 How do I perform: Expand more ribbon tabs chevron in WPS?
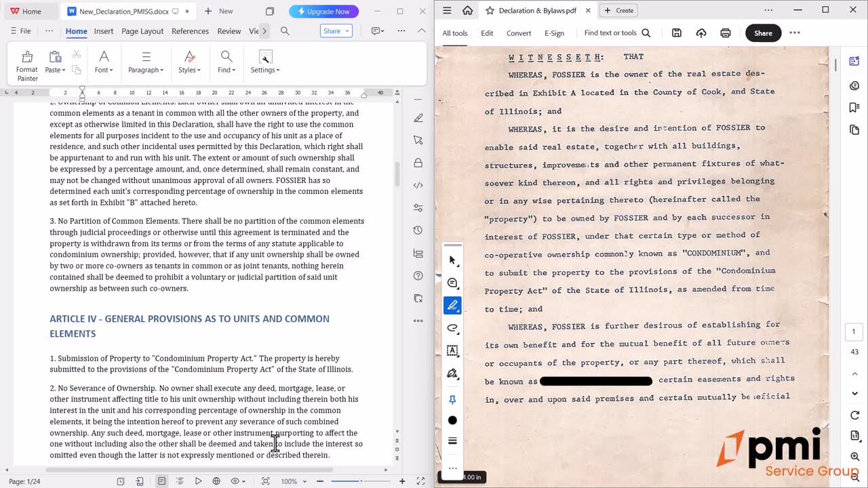[264, 31]
